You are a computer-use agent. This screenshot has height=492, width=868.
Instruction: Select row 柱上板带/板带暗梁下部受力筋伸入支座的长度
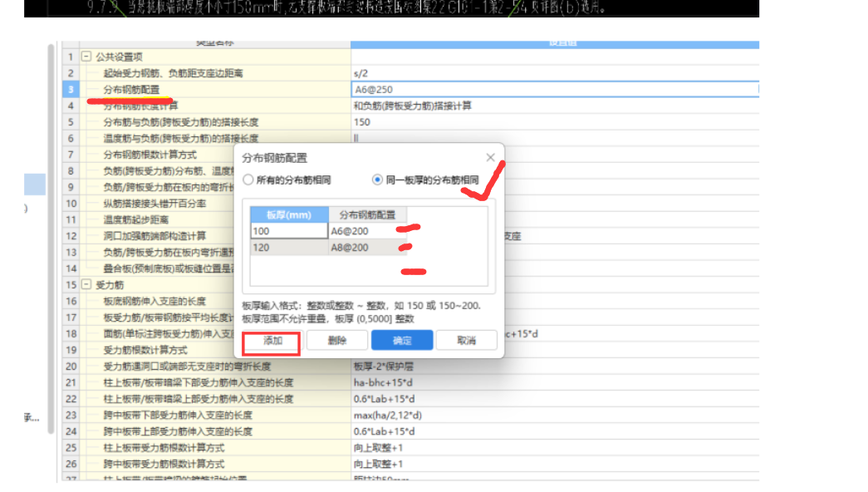coord(215,383)
